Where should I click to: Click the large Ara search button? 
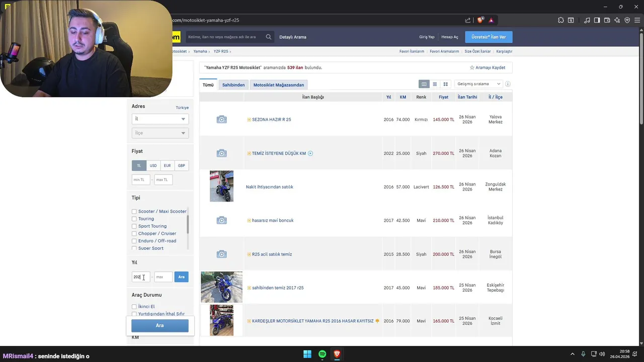pyautogui.click(x=160, y=326)
